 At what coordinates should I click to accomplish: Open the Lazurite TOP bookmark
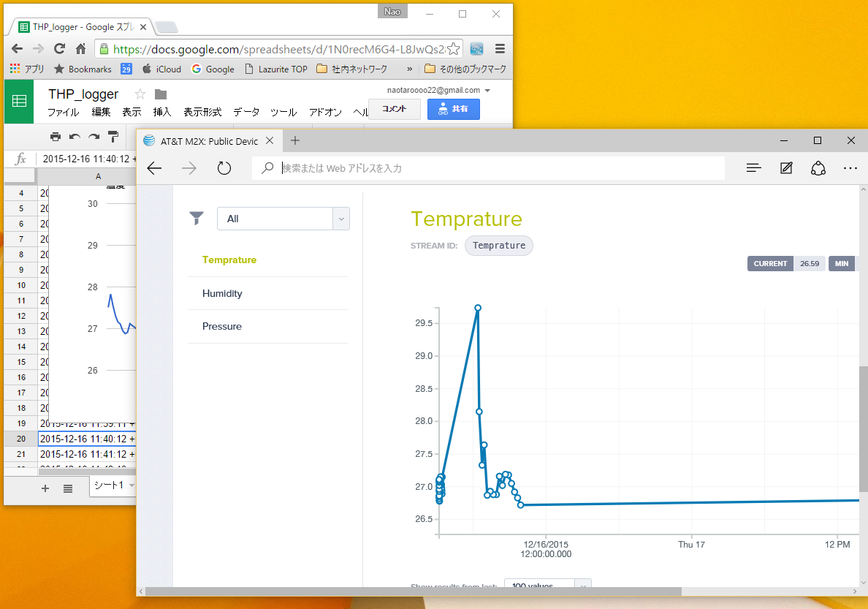click(275, 69)
